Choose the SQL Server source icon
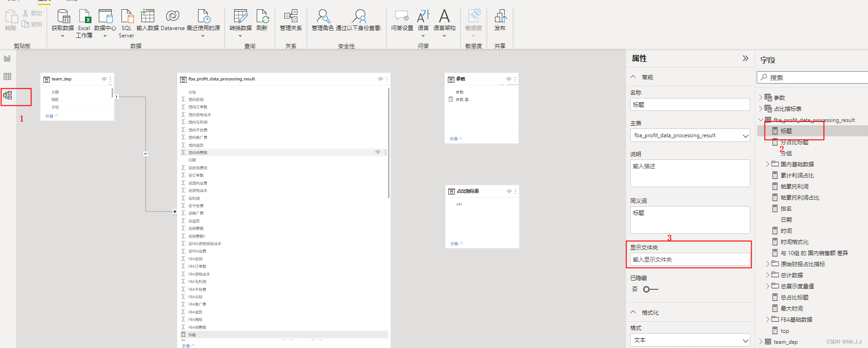 click(127, 17)
